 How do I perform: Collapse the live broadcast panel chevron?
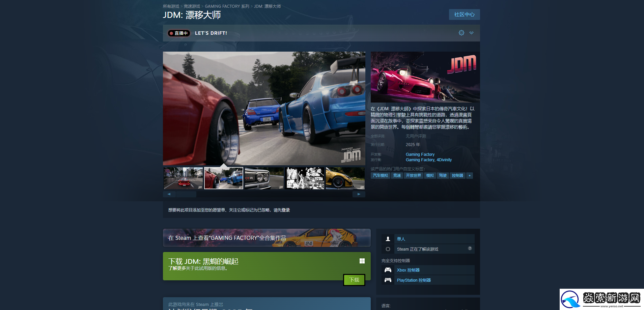[x=471, y=33]
